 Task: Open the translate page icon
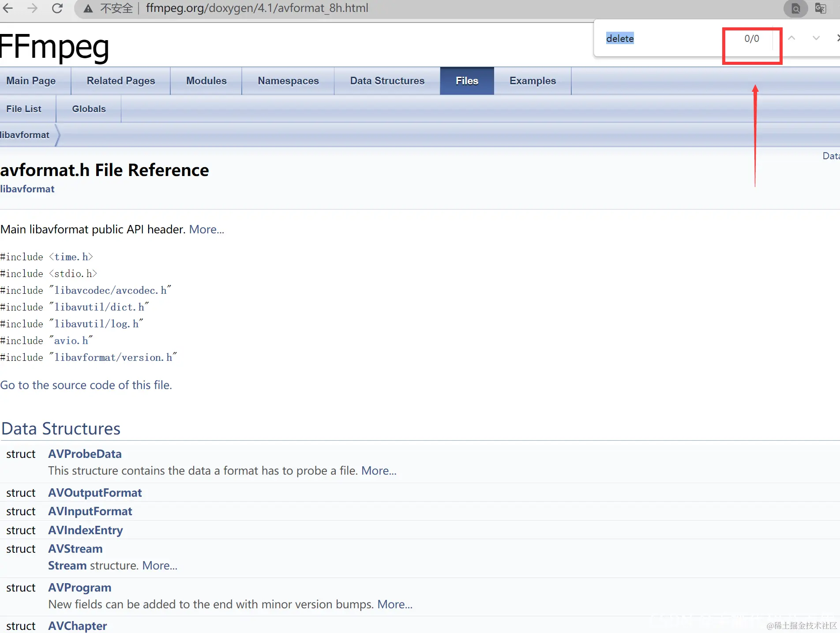pyautogui.click(x=820, y=8)
